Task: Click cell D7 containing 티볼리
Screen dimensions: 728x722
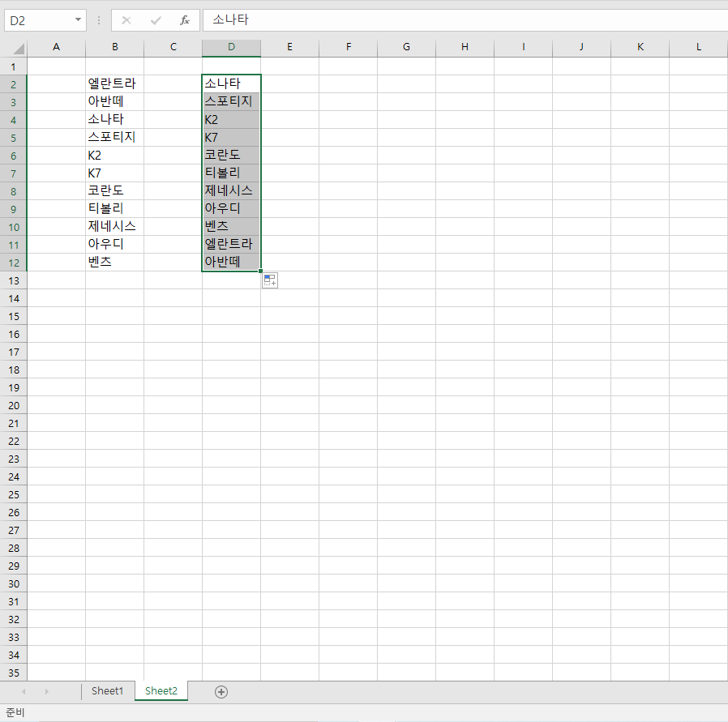Action: (x=231, y=173)
